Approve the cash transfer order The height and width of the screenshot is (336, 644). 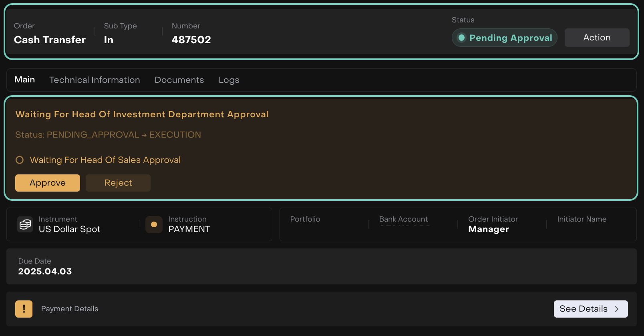click(48, 183)
